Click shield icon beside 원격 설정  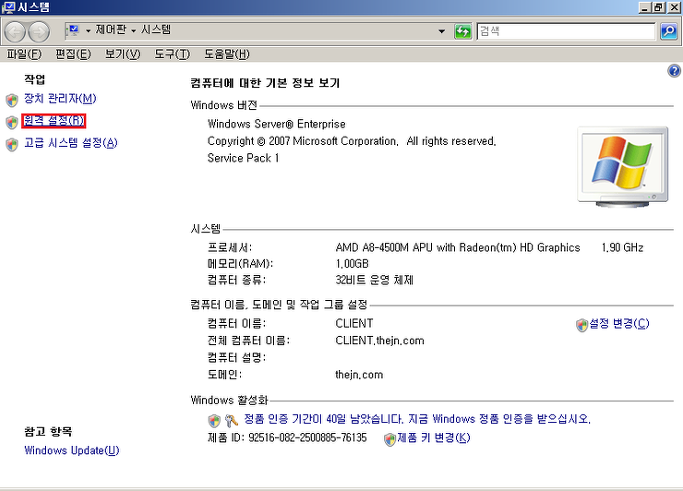(12, 122)
